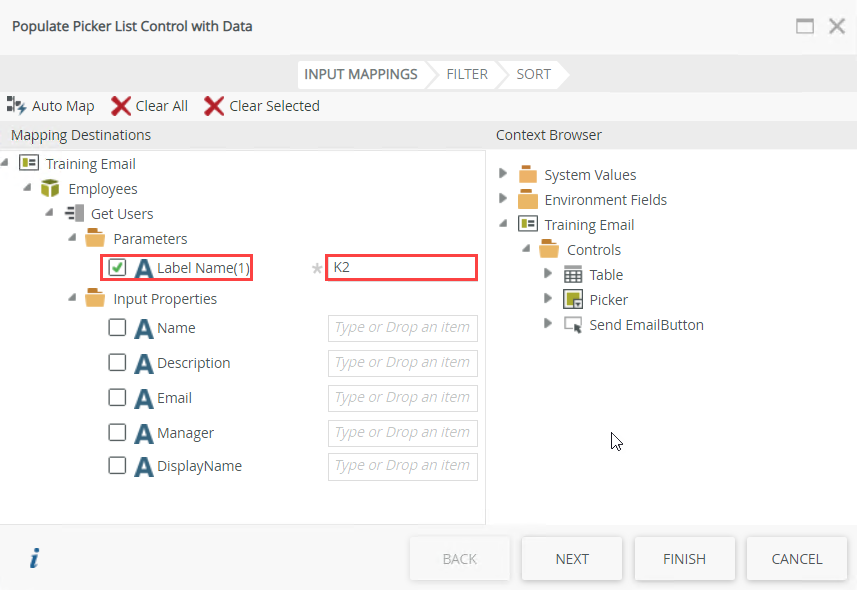This screenshot has width=857, height=590.
Task: Click the Clear Selected icon
Action: [212, 105]
